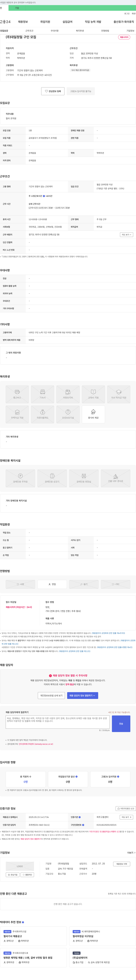Click the heart icon on 관심정보 등록
This screenshot has width=136, height=980.
[x=46, y=91]
